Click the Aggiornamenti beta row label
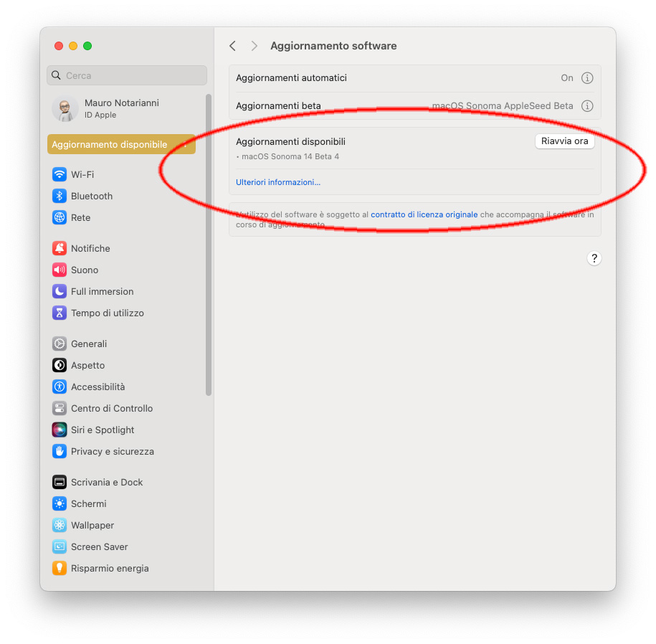Image resolution: width=656 pixels, height=644 pixels. click(x=278, y=106)
